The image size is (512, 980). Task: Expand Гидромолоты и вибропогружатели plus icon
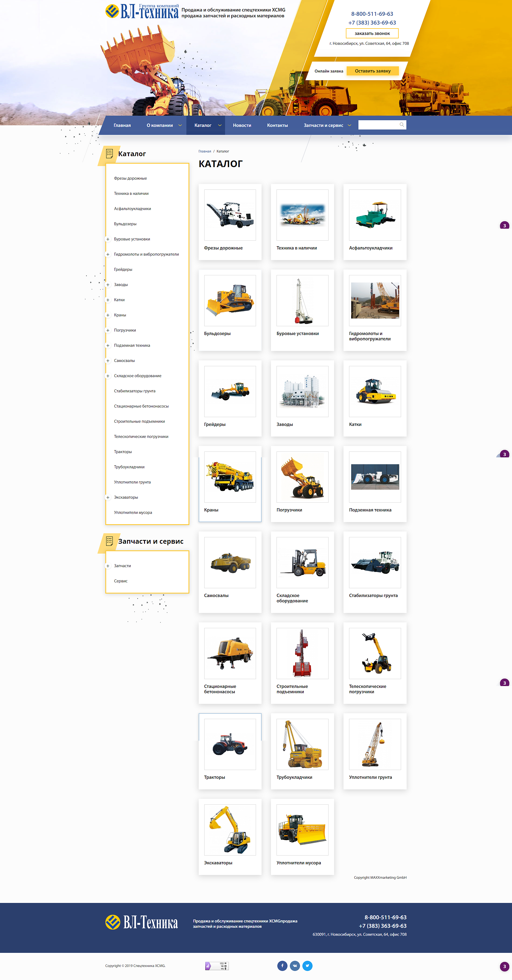pyautogui.click(x=108, y=255)
